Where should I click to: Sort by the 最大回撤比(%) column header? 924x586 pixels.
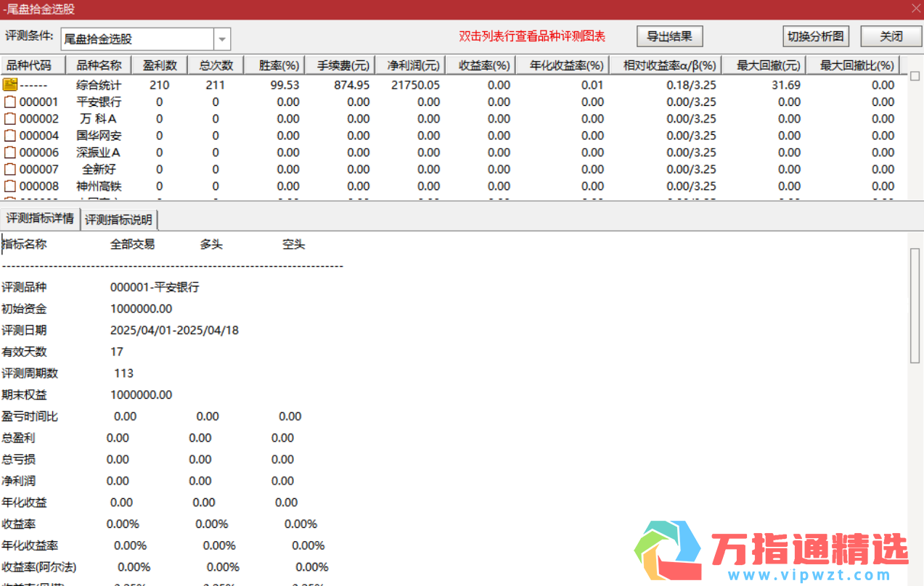854,65
